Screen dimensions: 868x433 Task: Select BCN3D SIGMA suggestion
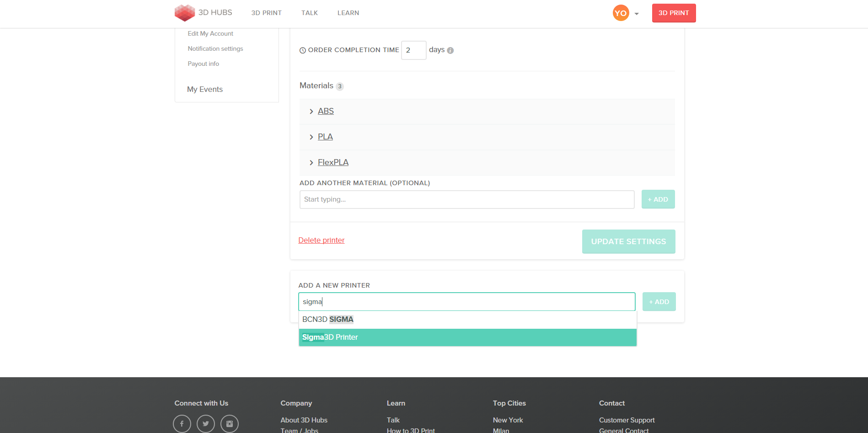[467, 320]
